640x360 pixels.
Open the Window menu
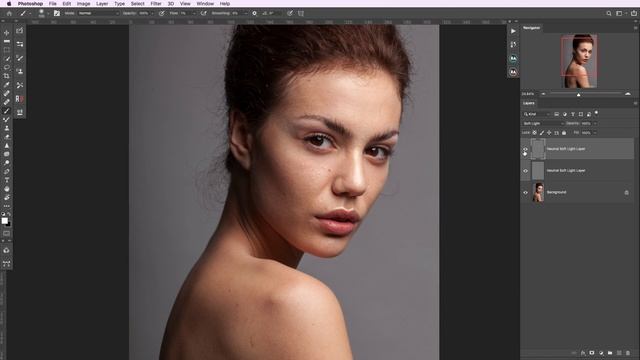click(x=205, y=3)
